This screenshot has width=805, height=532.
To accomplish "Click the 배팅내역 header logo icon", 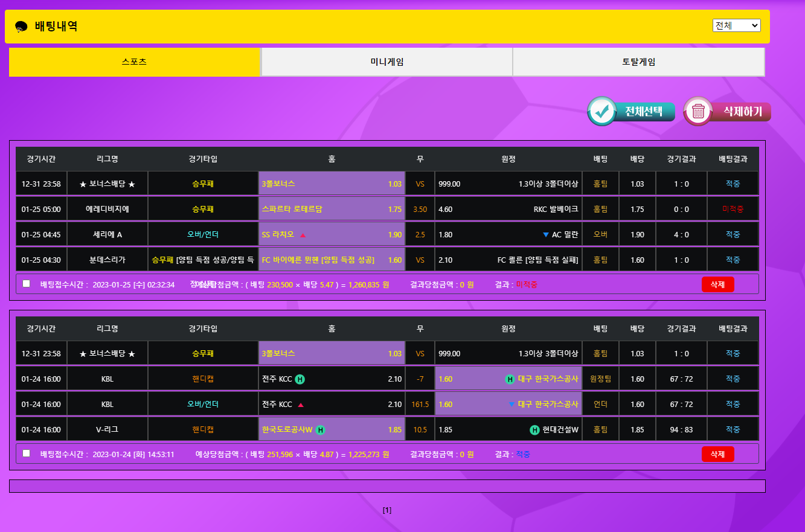I will pyautogui.click(x=21, y=27).
